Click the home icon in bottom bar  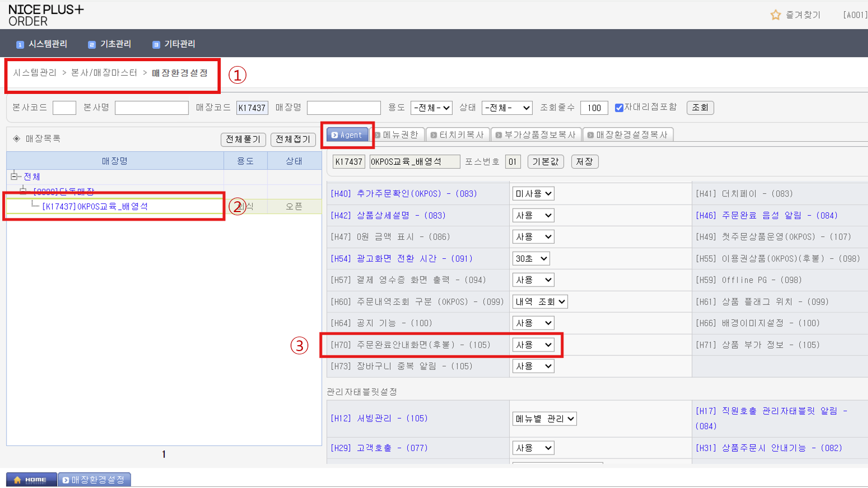click(17, 479)
